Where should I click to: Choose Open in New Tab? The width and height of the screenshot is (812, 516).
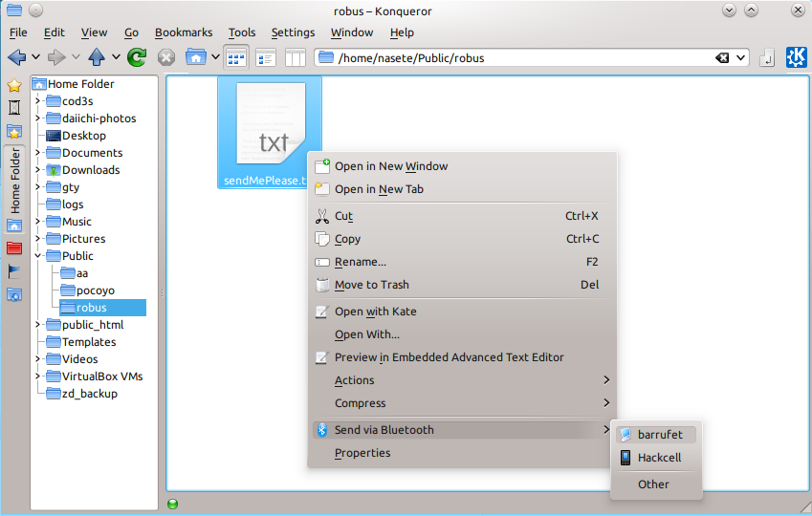[461, 189]
